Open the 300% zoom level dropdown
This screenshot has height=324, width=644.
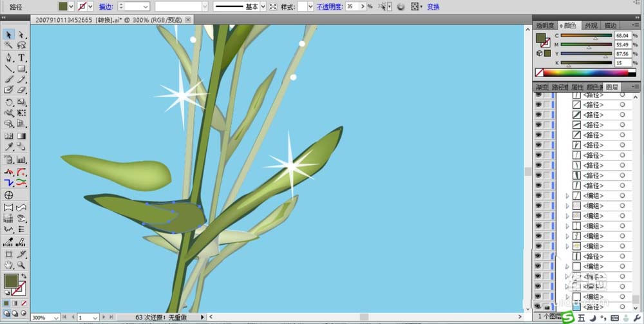(56, 318)
